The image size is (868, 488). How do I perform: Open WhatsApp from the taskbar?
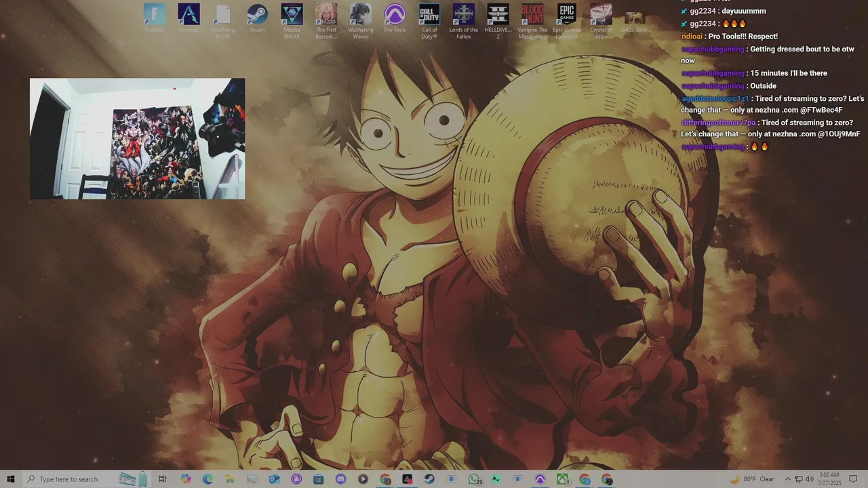(x=475, y=479)
